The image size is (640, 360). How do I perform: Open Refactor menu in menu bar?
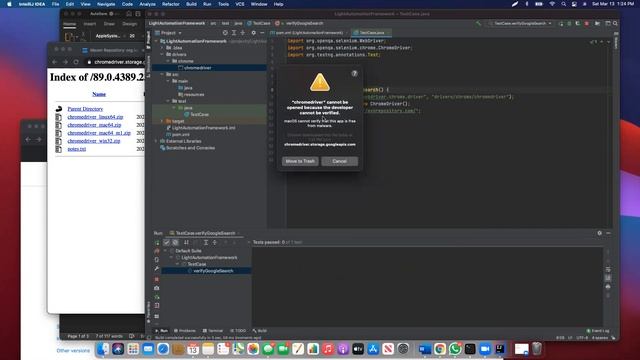(171, 4)
